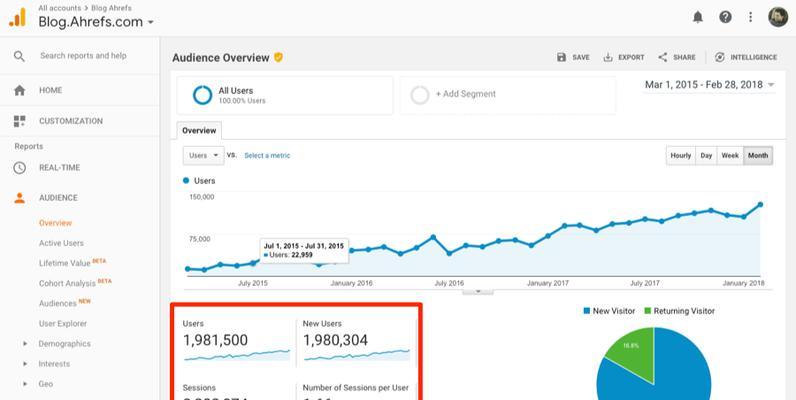The image size is (796, 400).
Task: Click the Share icon
Action: click(x=662, y=57)
